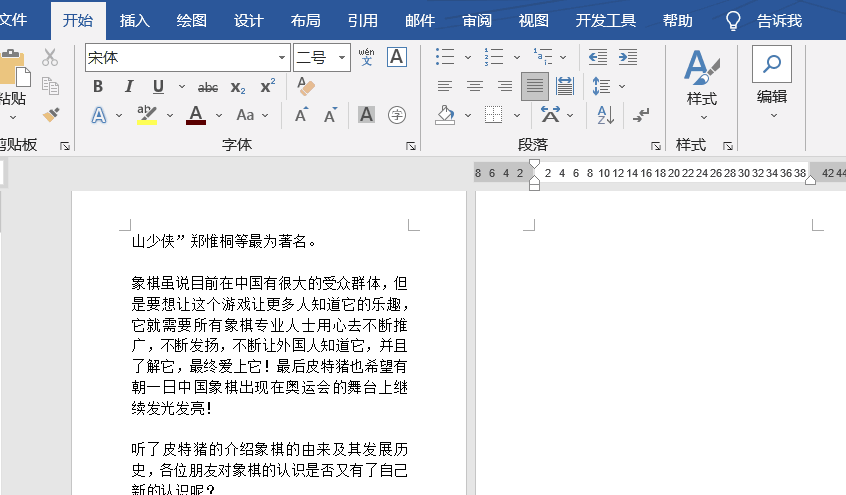The width and height of the screenshot is (846, 495).
Task: Sort text A to Z
Action: tap(605, 115)
